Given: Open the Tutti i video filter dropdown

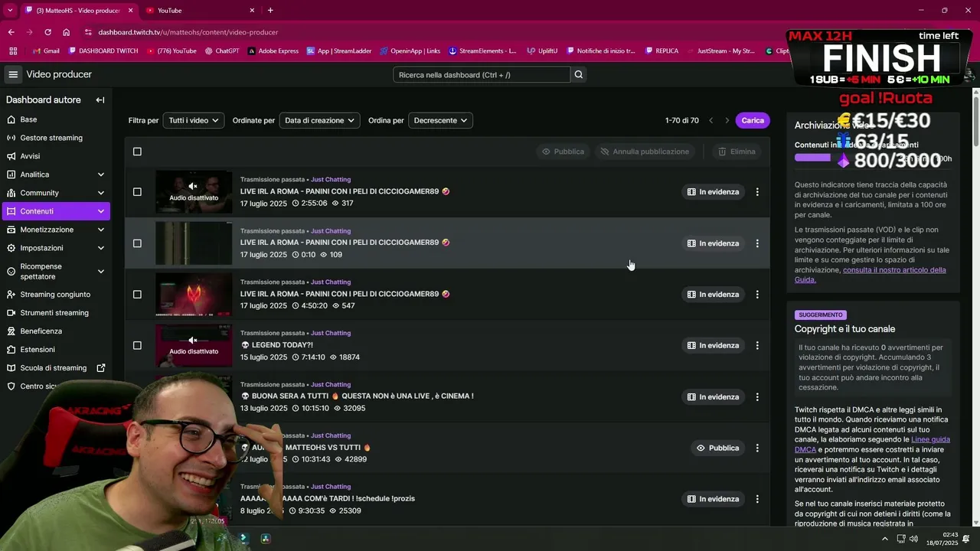Looking at the screenshot, I should click(x=194, y=120).
